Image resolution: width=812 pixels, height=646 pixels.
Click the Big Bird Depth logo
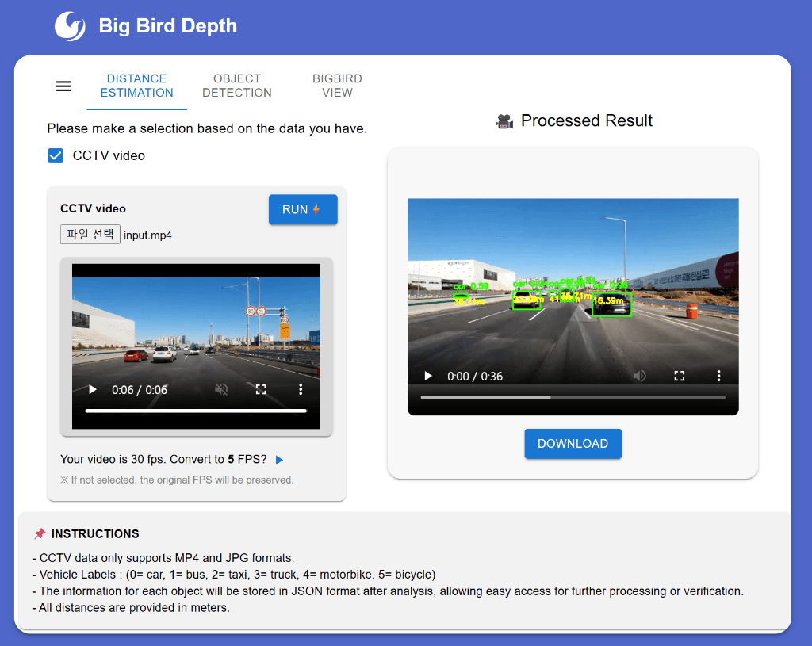(x=70, y=26)
